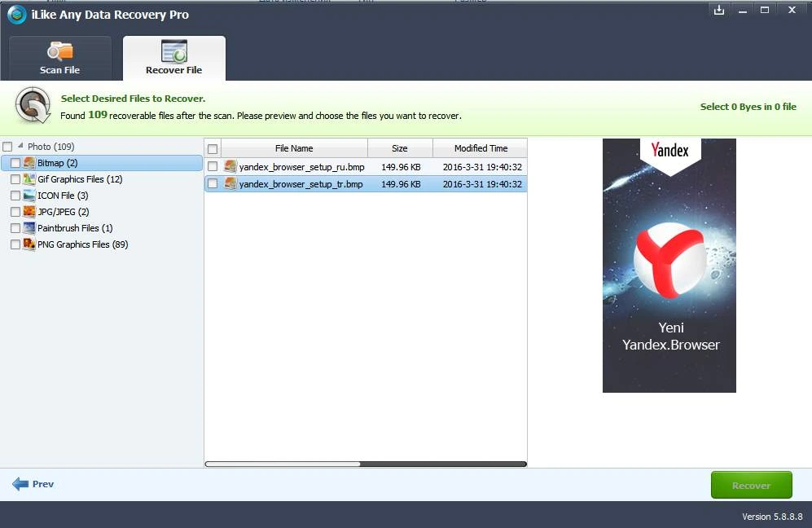Sort by the Modified Time column header

481,148
